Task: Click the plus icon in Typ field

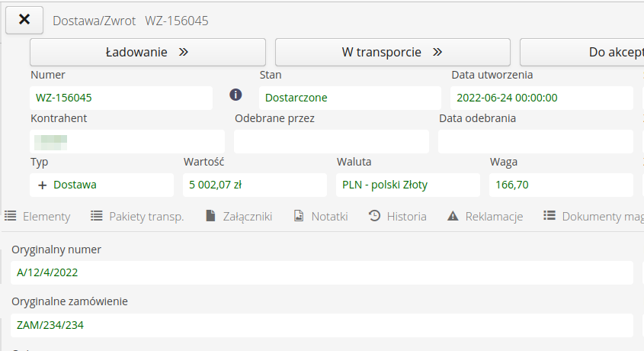Action: tap(42, 185)
